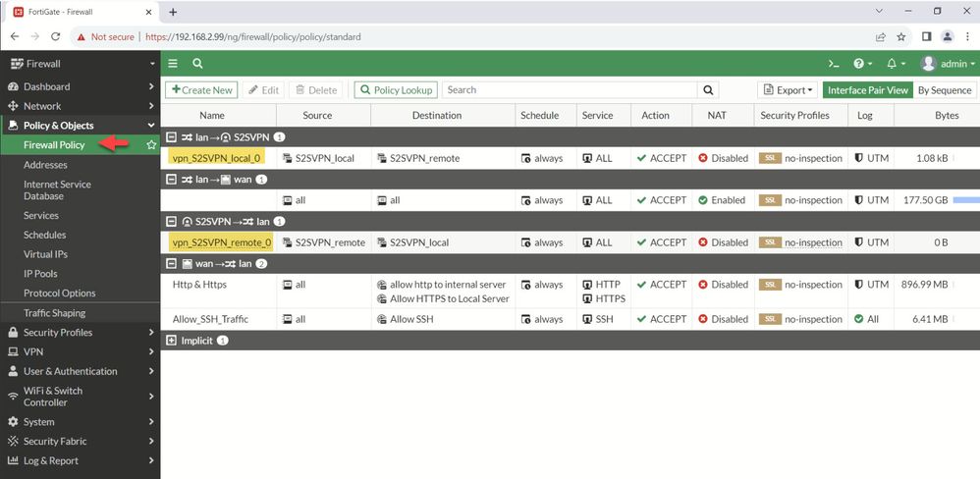Open the Firewall VDOM dropdown
The width and height of the screenshot is (980, 479).
(x=80, y=64)
